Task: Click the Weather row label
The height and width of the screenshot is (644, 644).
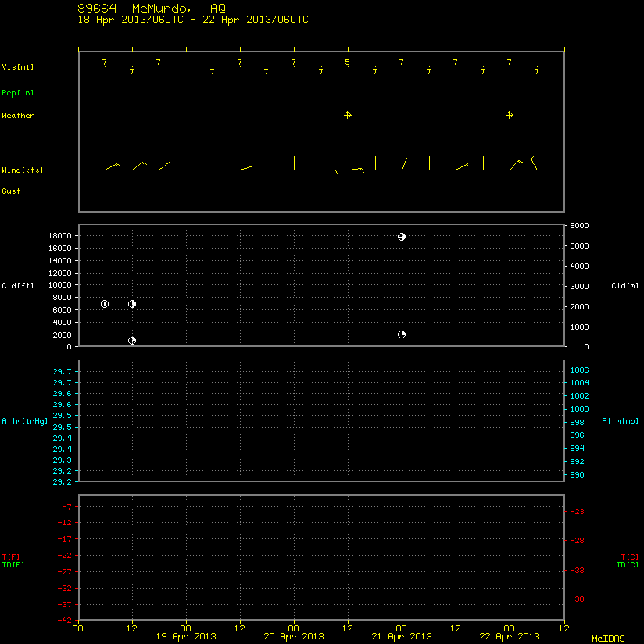Action: [18, 116]
